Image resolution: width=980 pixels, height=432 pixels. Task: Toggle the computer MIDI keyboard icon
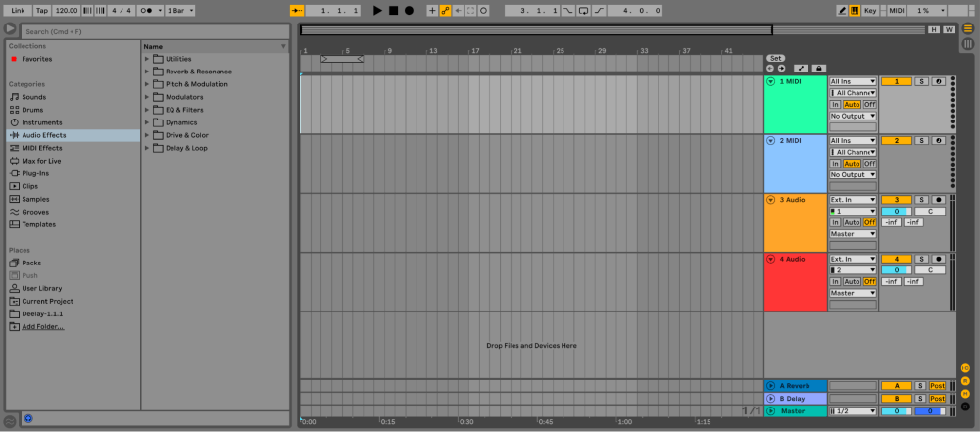tap(855, 10)
